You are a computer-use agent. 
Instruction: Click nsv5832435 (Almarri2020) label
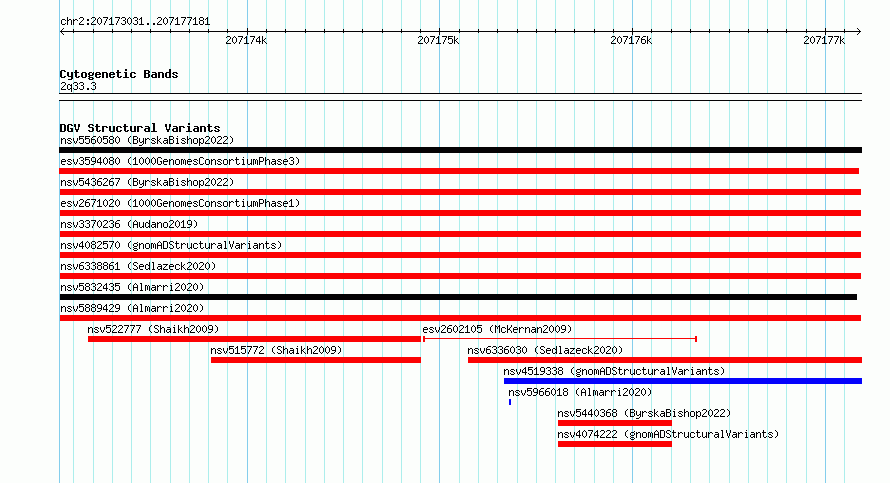pyautogui.click(x=132, y=287)
